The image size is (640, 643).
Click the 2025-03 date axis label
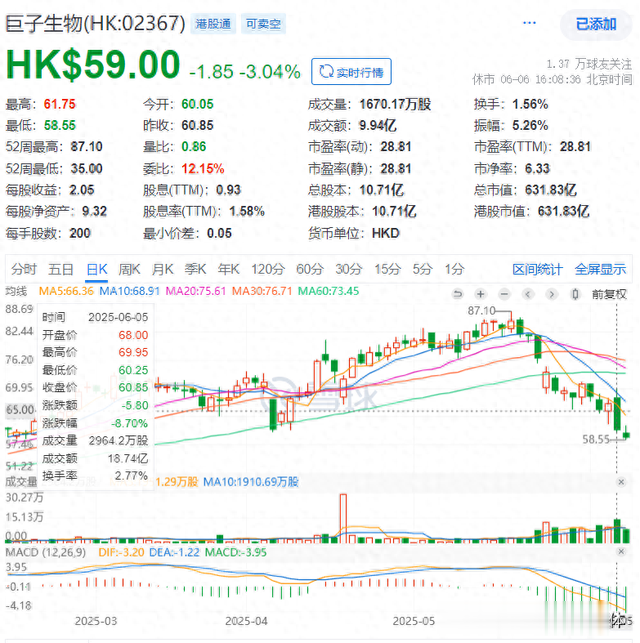coord(96,621)
